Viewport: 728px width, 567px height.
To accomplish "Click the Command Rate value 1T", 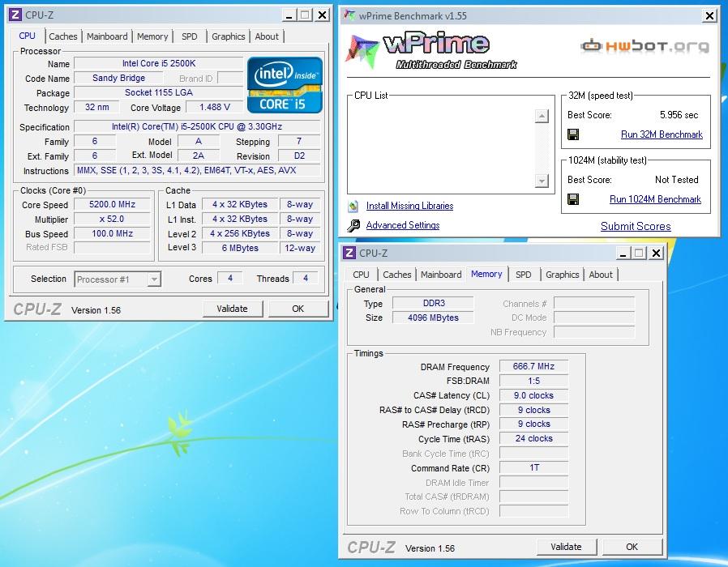I will 534,467.
